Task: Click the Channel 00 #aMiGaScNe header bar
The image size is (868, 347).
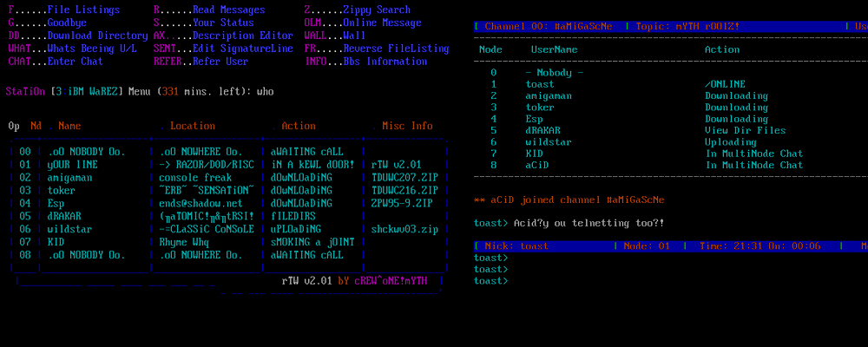Action: [671, 27]
